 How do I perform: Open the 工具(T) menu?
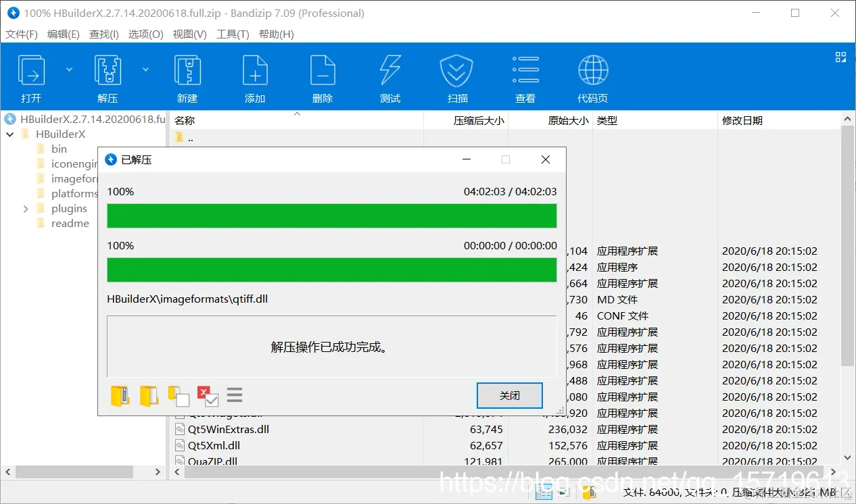(x=233, y=34)
